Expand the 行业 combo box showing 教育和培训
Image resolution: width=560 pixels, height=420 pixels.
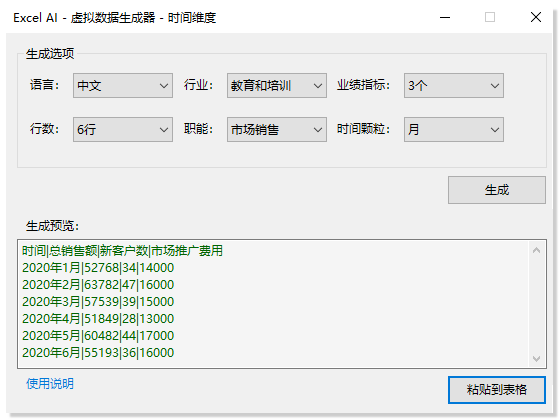click(277, 86)
